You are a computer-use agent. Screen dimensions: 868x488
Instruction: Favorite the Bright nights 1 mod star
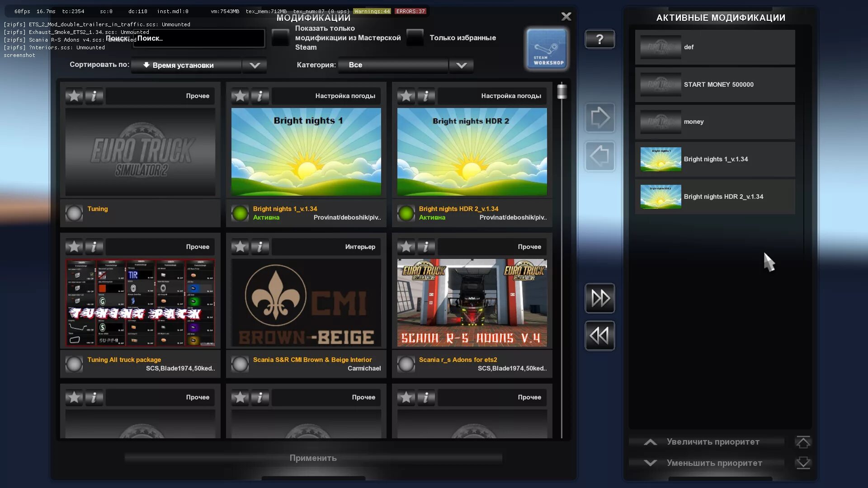click(x=240, y=96)
